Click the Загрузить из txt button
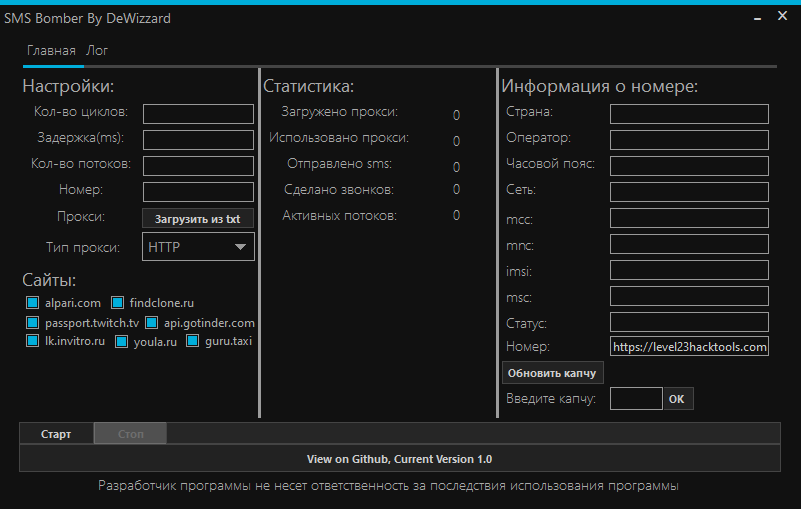Viewport: 801px width, 509px height. pos(198,219)
